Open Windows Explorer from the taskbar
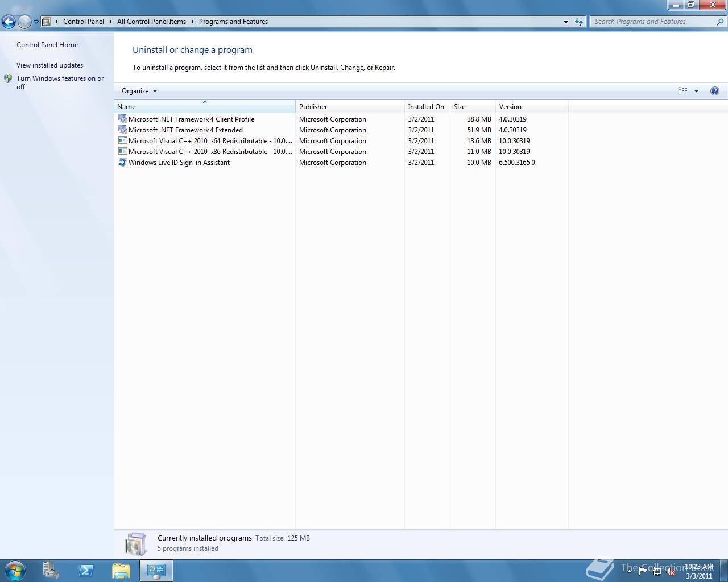 click(121, 571)
